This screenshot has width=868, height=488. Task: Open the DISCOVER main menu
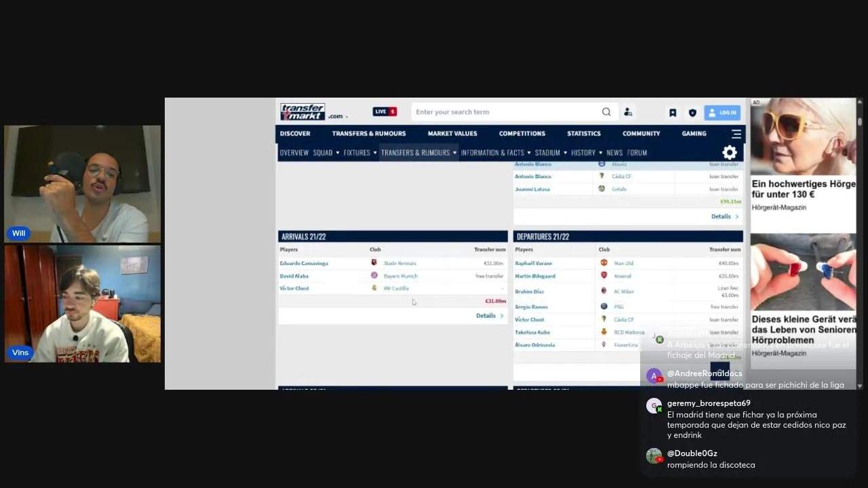295,134
